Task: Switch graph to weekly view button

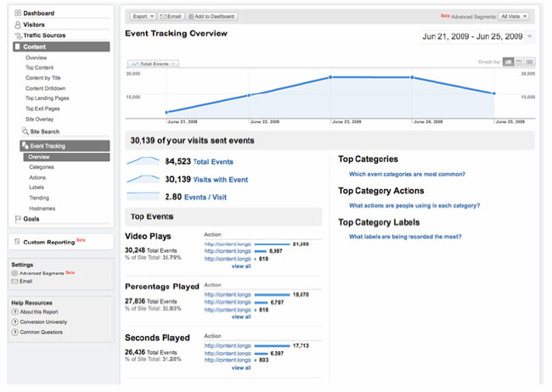Action: (x=519, y=62)
